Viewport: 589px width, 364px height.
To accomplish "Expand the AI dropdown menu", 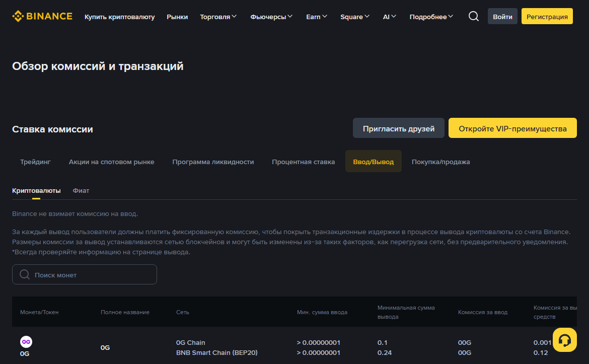I will coord(390,17).
